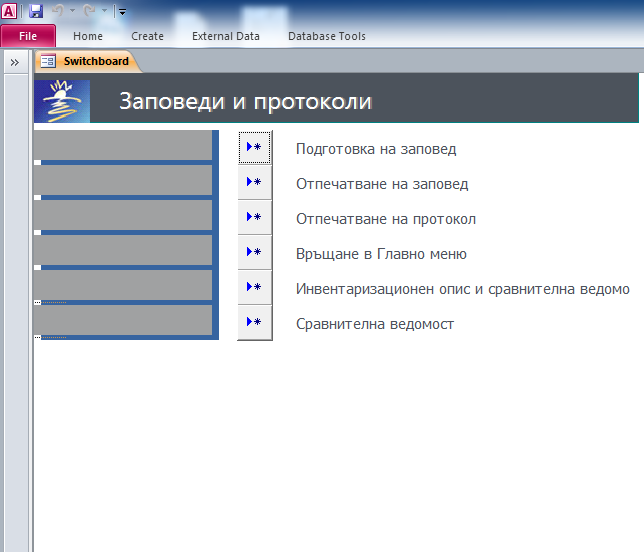Switch to the Create ribbon tab
This screenshot has width=644, height=552.
coord(147,36)
